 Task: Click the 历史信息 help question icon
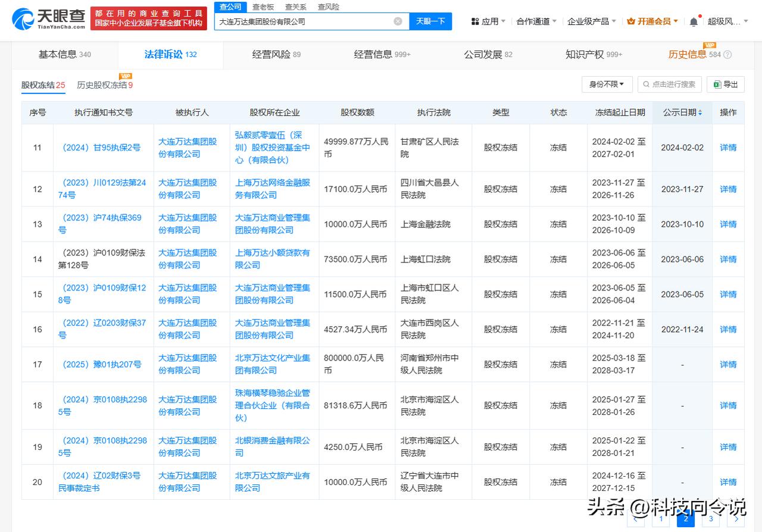point(727,55)
